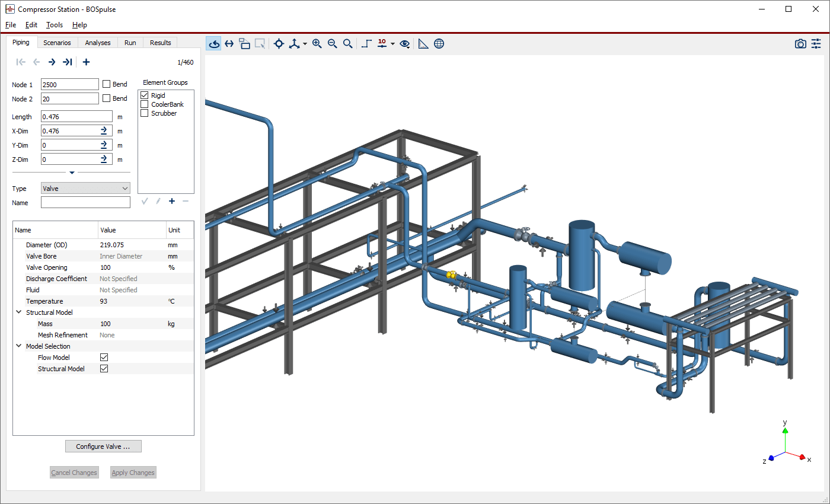The width and height of the screenshot is (830, 504).
Task: Switch to the Results tab
Action: coord(160,43)
